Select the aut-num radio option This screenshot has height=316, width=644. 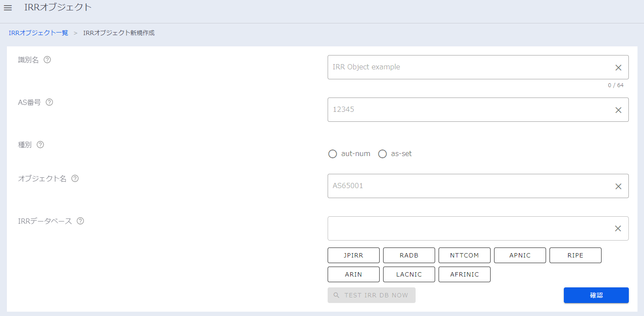pyautogui.click(x=332, y=154)
